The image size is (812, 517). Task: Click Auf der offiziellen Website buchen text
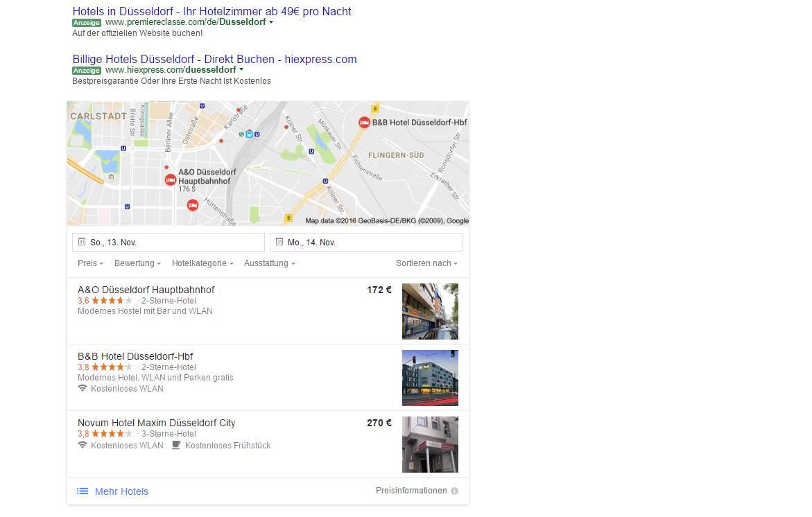click(x=137, y=33)
